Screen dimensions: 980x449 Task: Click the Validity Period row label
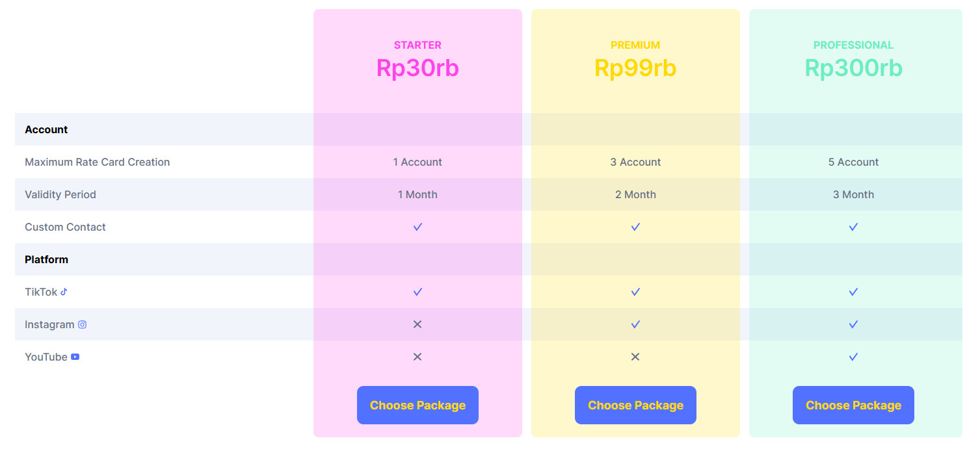pos(60,194)
